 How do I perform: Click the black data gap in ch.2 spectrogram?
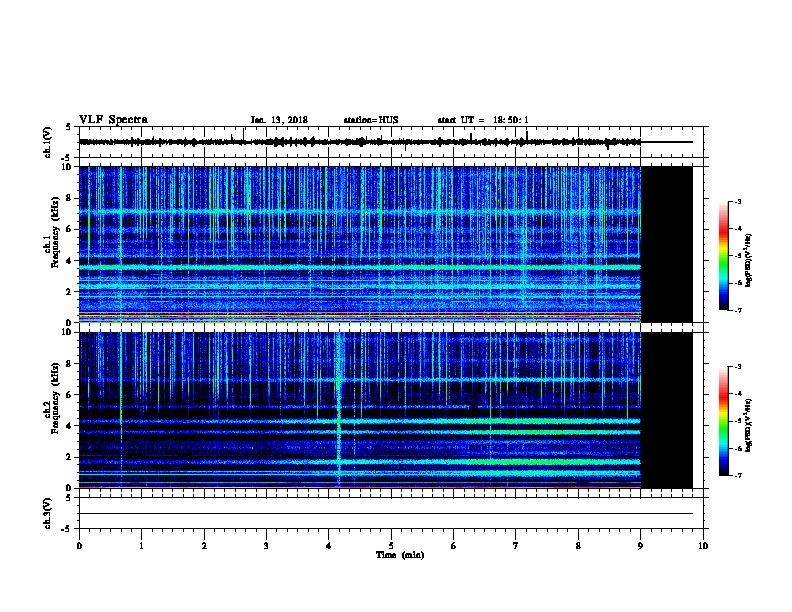point(667,410)
